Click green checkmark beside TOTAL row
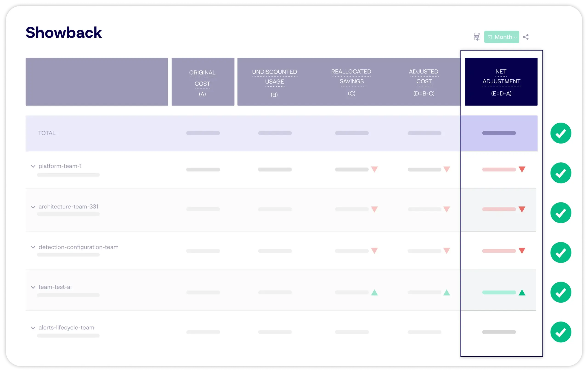588x372 pixels. click(561, 133)
